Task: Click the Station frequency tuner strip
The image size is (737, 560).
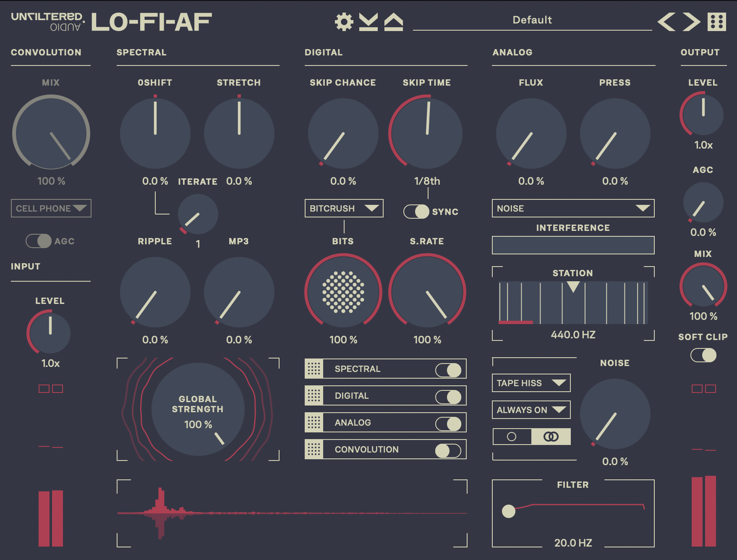Action: tap(573, 302)
